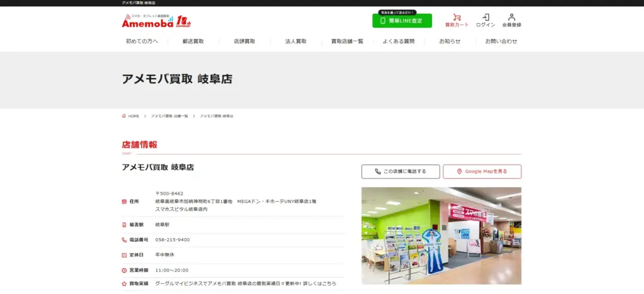Click the clock icon beside 営業時間

click(124, 271)
